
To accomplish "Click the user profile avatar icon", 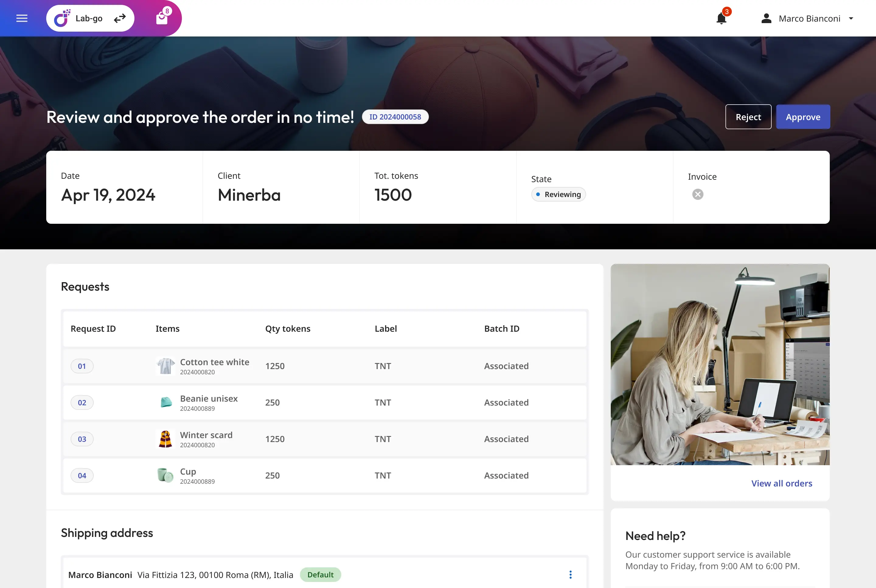I will coord(766,18).
